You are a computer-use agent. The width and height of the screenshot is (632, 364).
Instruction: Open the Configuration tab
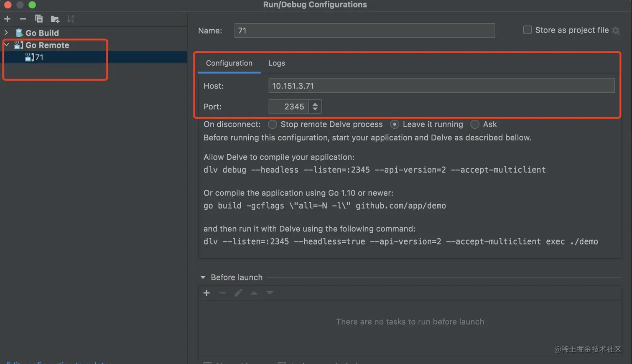pos(229,63)
